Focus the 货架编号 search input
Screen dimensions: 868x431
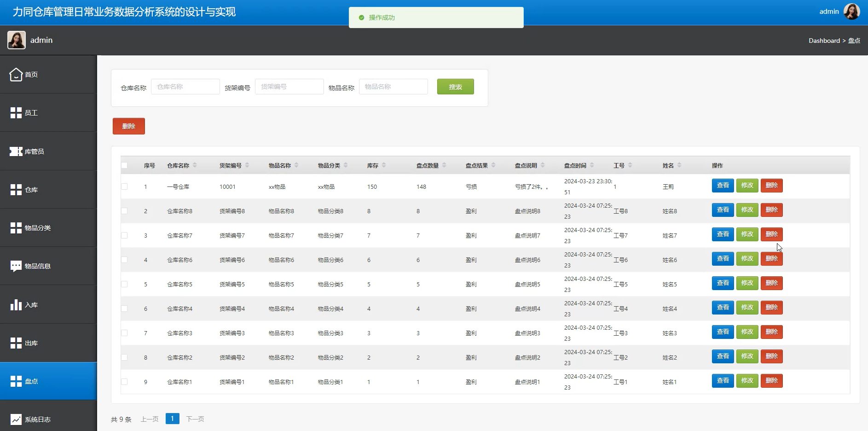tap(289, 87)
